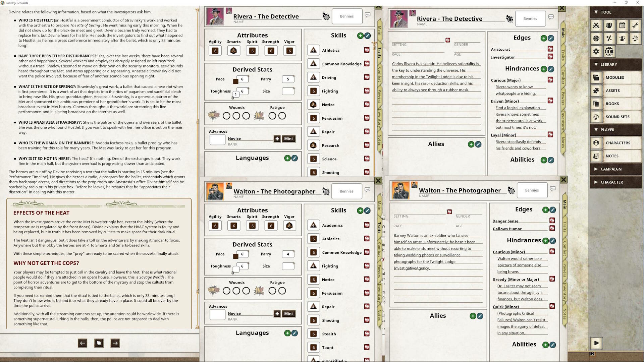Open the options gear tool icon
This screenshot has width=644, height=362.
[x=596, y=51]
